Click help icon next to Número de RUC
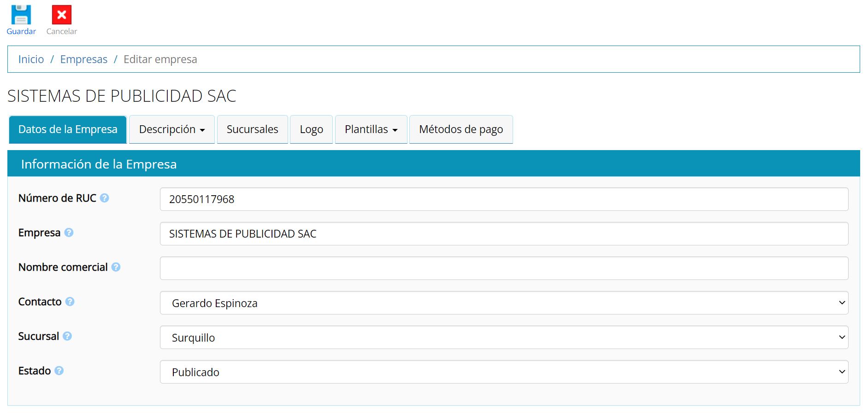The image size is (868, 413). [x=105, y=198]
